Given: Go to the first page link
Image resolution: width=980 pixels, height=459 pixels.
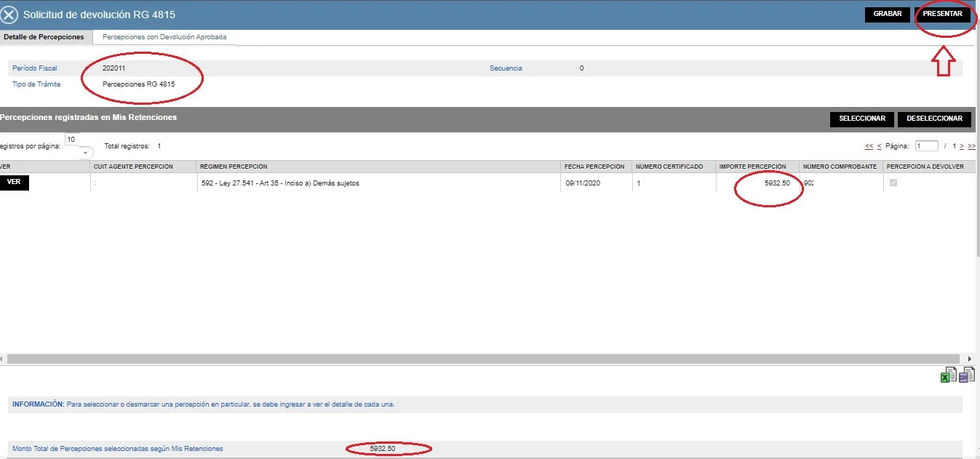Looking at the screenshot, I should pos(869,146).
